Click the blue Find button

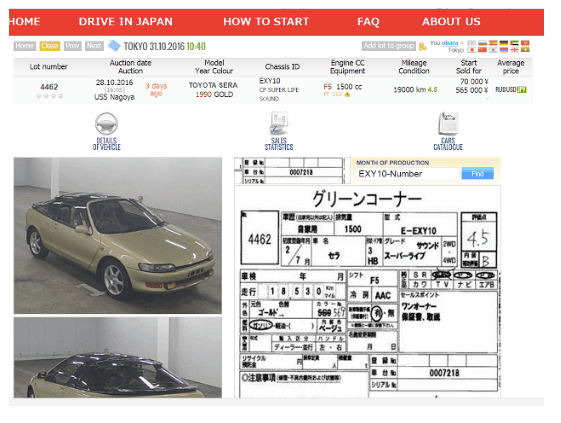coord(478,174)
